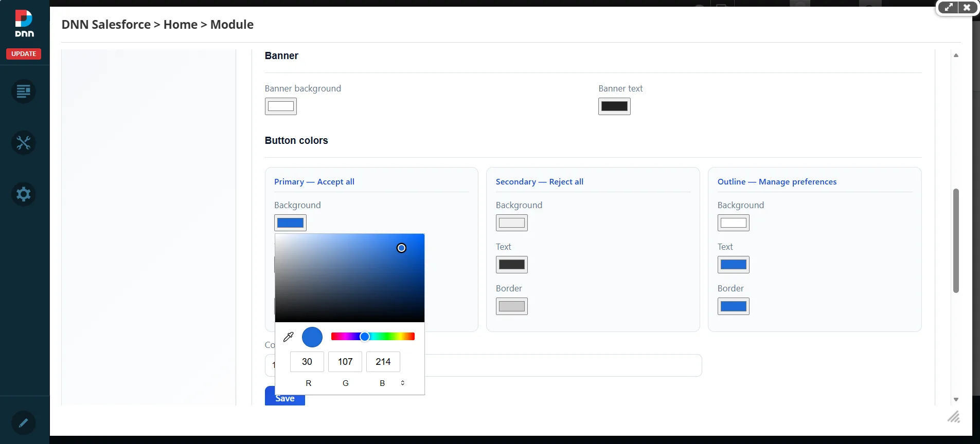Open the Settings gear icon in sidebar
Screen dimensions: 980x444
[x=24, y=194]
